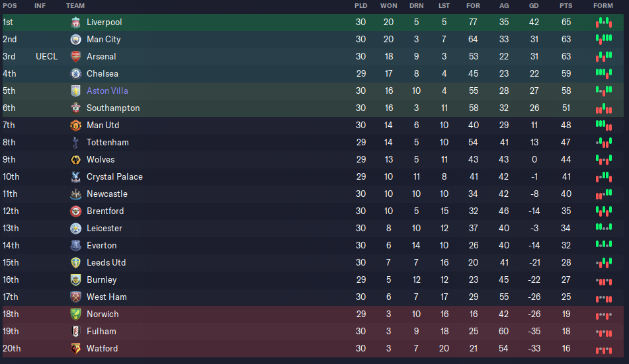Click the UECL info label for Arsenal

coord(46,57)
